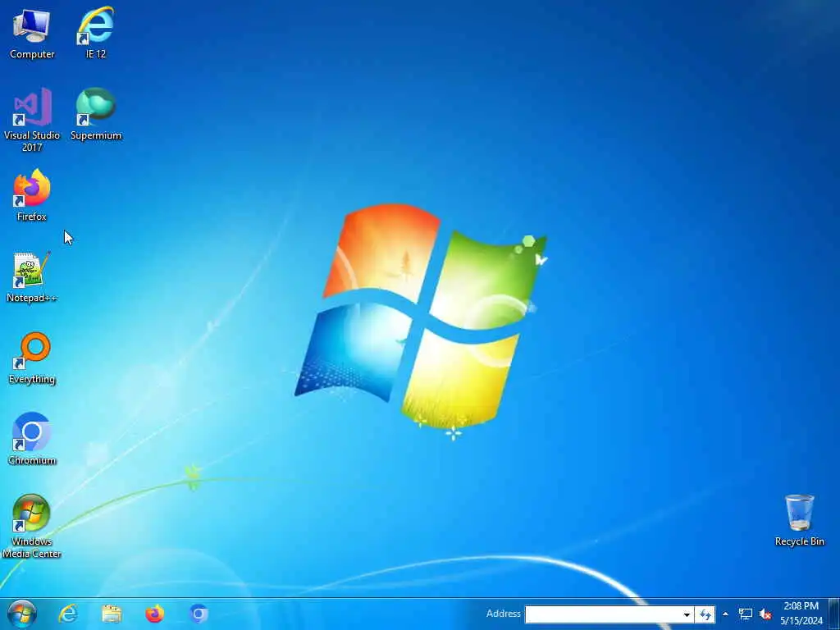Select the Everything search shortcut
This screenshot has height=630, width=840.
coord(32,358)
